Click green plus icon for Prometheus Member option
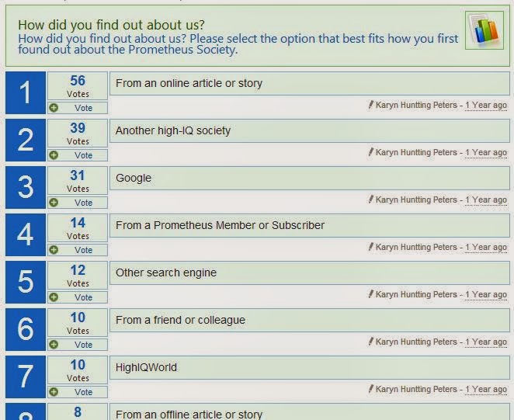This screenshot has width=514, height=420. click(54, 250)
